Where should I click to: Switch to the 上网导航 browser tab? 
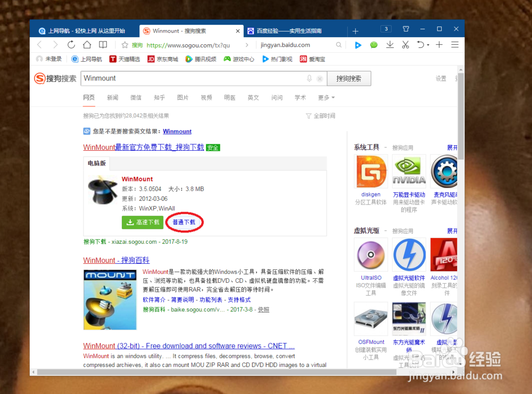click(x=81, y=31)
